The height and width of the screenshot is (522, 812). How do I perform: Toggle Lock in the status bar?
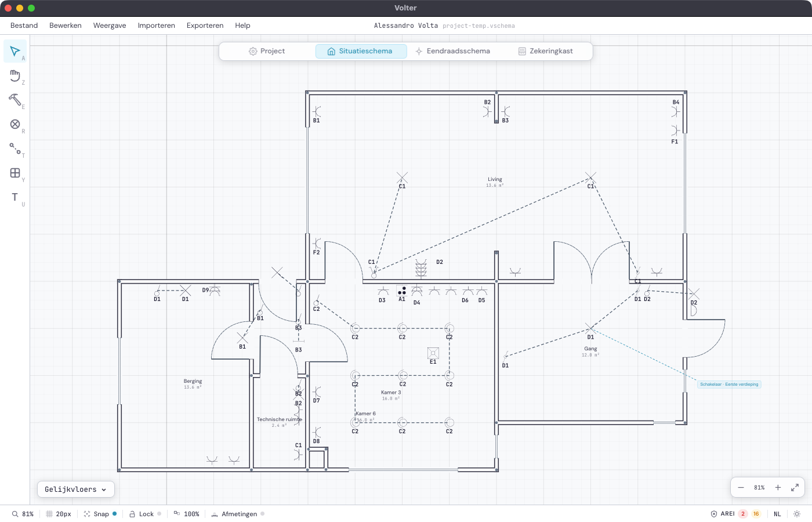click(x=145, y=514)
